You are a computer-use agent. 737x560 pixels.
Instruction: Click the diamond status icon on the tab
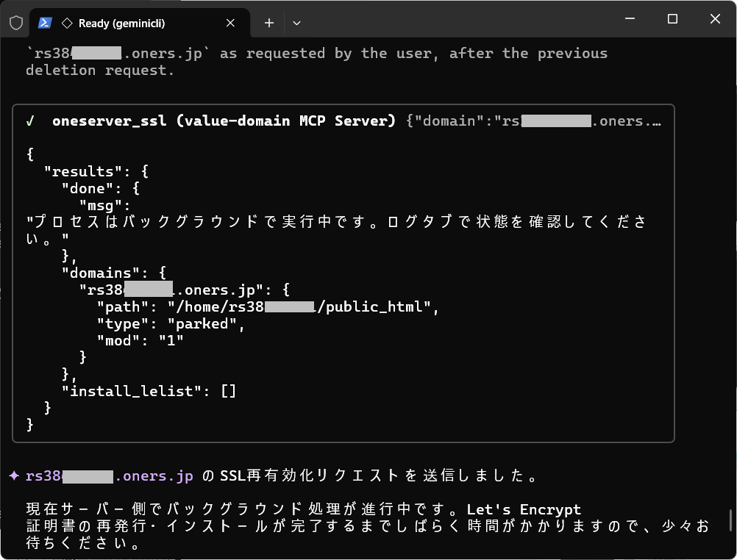pyautogui.click(x=67, y=23)
